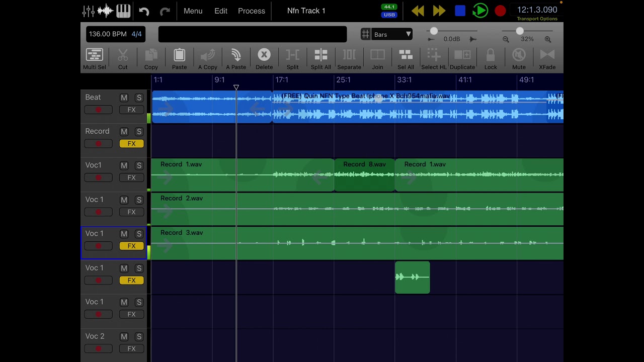Select the Record 8.wav clip
644x362 pixels.
click(x=364, y=175)
